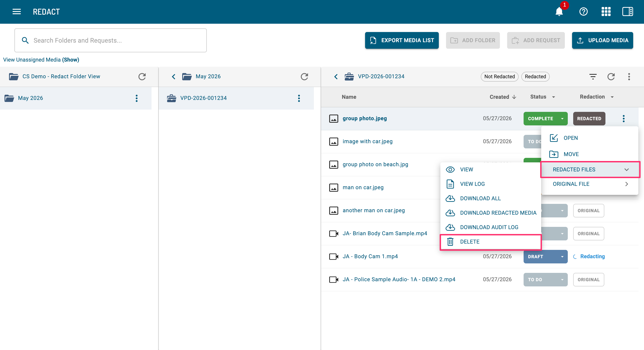644x350 pixels.
Task: Open group photo.jpeg three-dot menu
Action: [x=623, y=118]
